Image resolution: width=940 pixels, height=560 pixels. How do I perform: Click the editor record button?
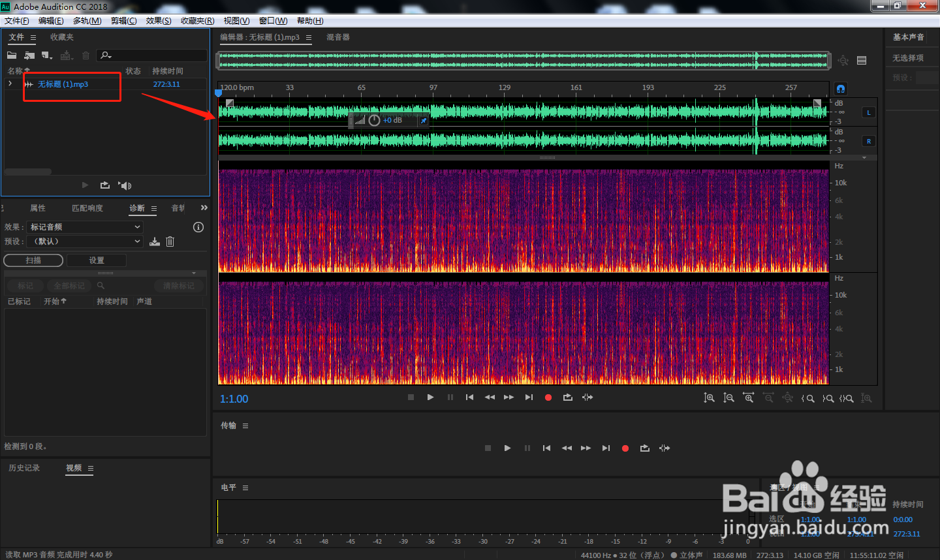[x=548, y=397]
